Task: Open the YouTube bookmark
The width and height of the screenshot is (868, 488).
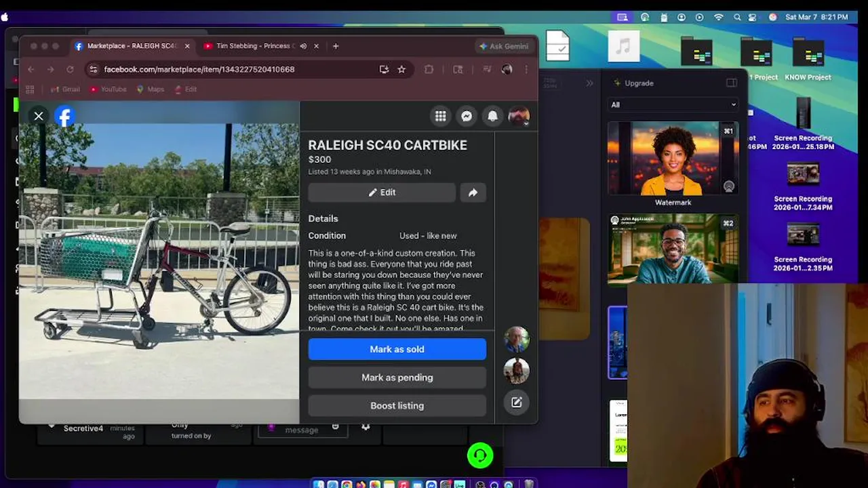Action: tap(108, 89)
